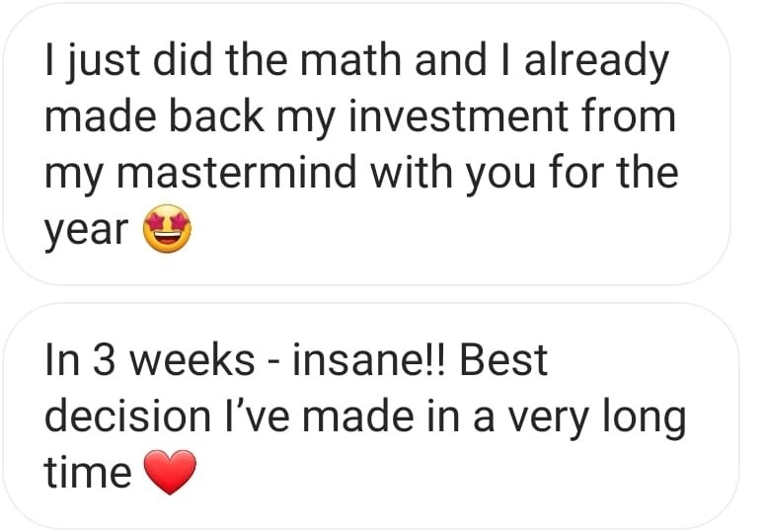Click the word "long" in second message

pos(645,418)
